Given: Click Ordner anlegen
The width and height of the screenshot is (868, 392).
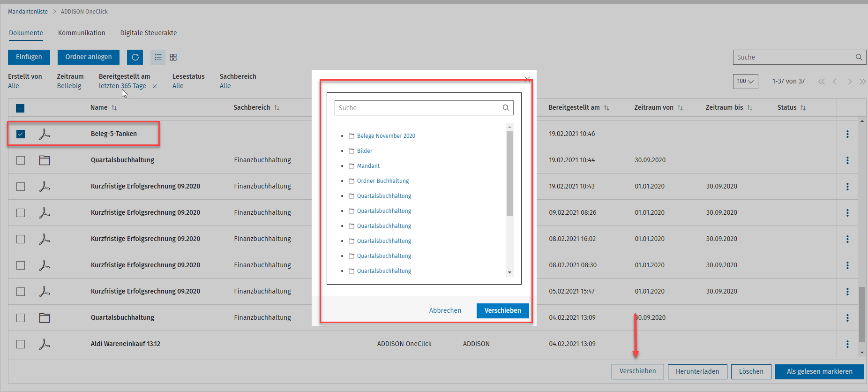Looking at the screenshot, I should click(x=89, y=57).
